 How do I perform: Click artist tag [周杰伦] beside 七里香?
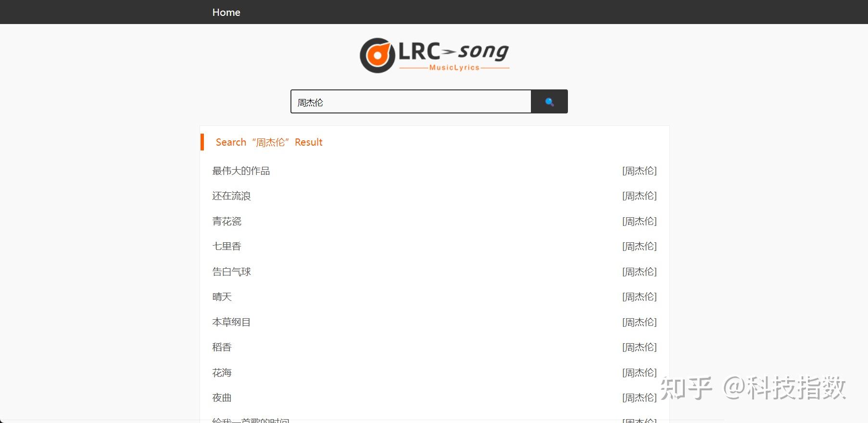coord(639,246)
